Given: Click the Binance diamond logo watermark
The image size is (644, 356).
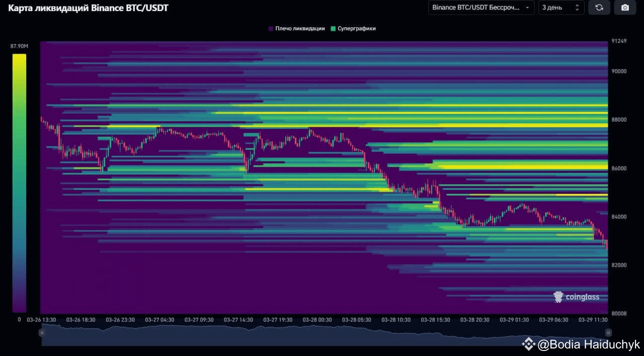Looking at the screenshot, I should click(x=528, y=344).
